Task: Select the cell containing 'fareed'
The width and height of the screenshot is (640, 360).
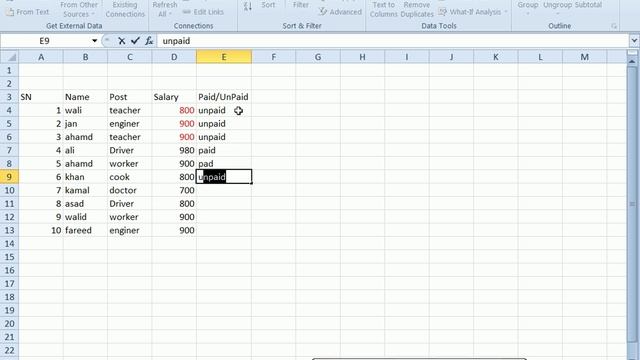Action: click(x=85, y=230)
